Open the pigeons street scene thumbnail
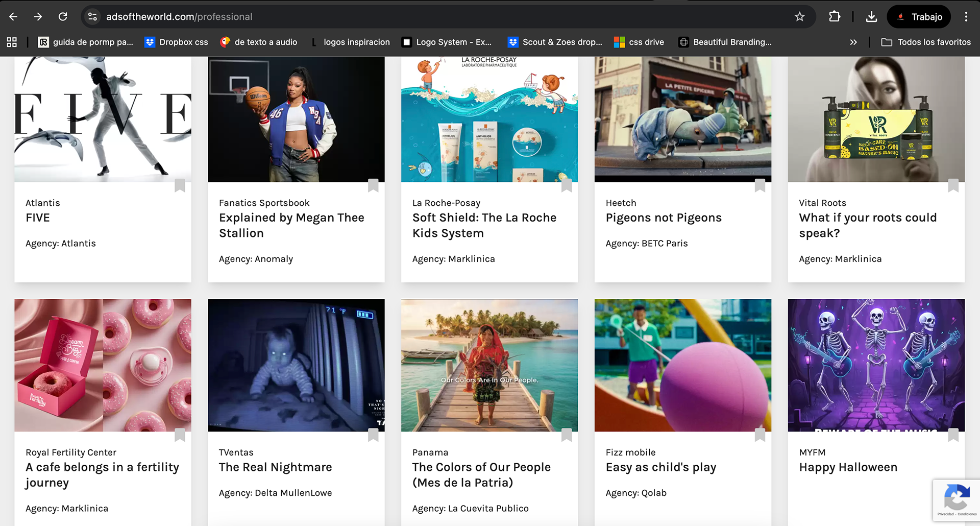Image resolution: width=980 pixels, height=526 pixels. (x=683, y=119)
